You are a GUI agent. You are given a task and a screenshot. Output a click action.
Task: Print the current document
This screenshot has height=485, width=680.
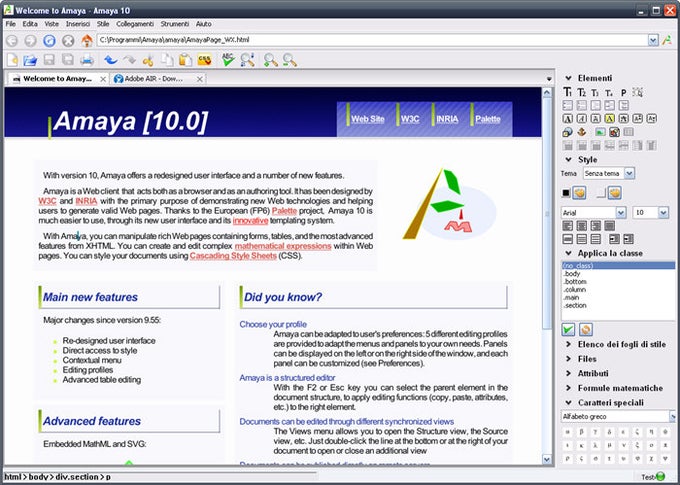(x=87, y=60)
